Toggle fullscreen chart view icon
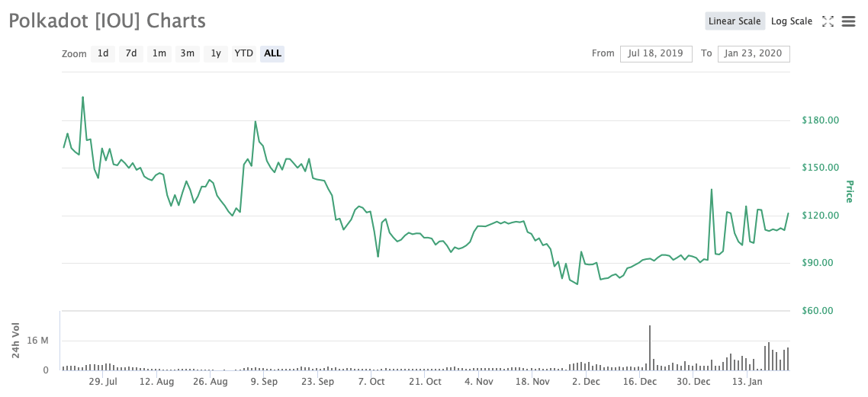The image size is (868, 397). click(828, 21)
